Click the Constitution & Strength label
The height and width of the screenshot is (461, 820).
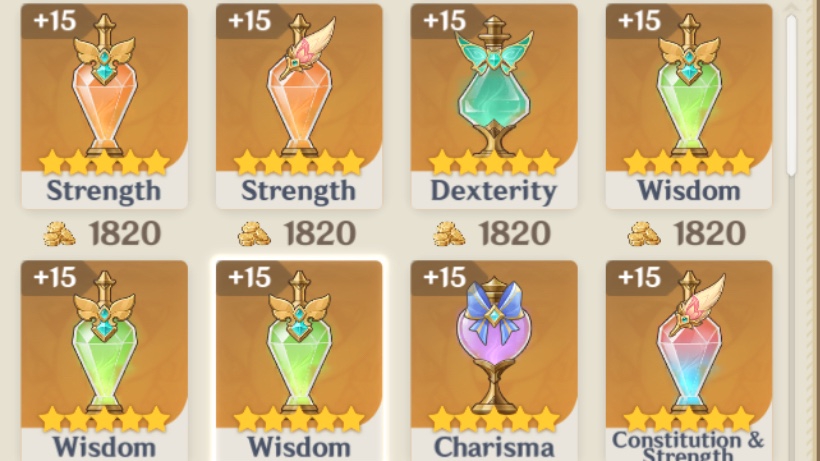[x=688, y=445]
